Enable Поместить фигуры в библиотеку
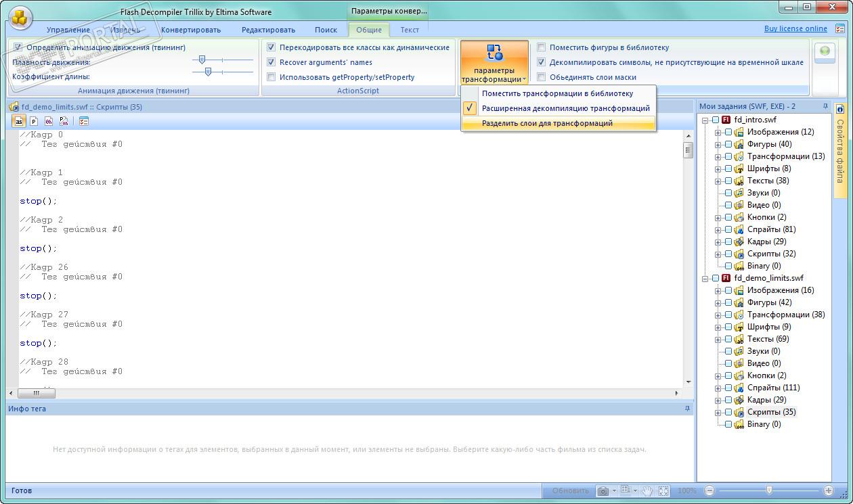 pos(542,47)
